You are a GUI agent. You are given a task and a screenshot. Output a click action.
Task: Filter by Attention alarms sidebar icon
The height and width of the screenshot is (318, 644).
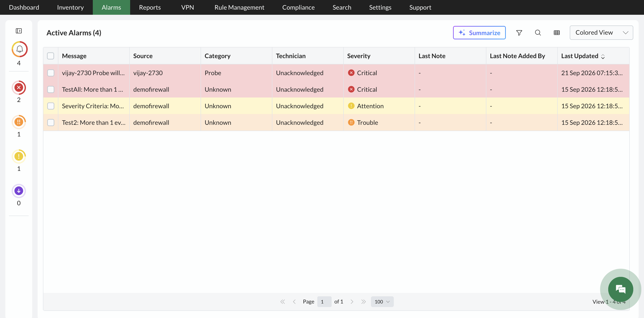click(x=19, y=157)
